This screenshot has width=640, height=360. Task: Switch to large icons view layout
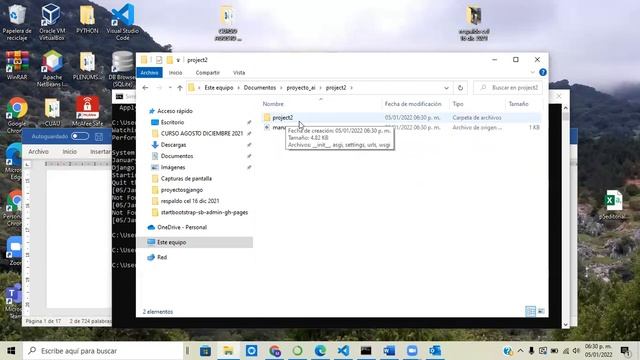[541, 311]
